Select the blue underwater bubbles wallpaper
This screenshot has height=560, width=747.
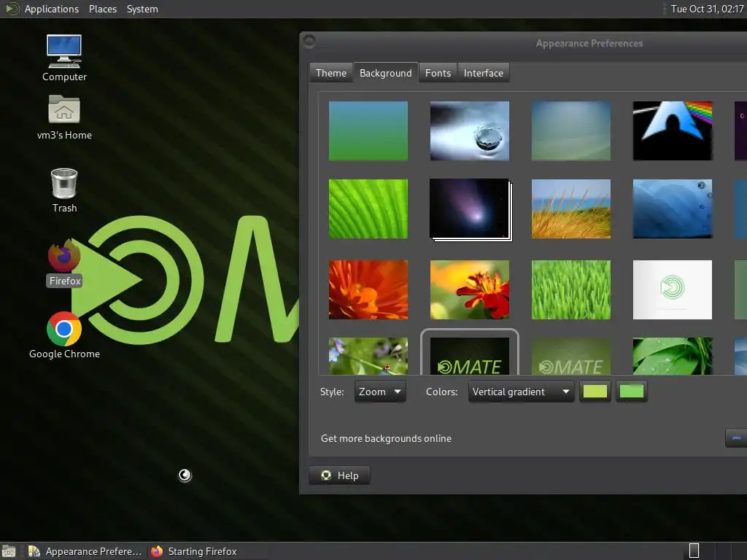[672, 209]
